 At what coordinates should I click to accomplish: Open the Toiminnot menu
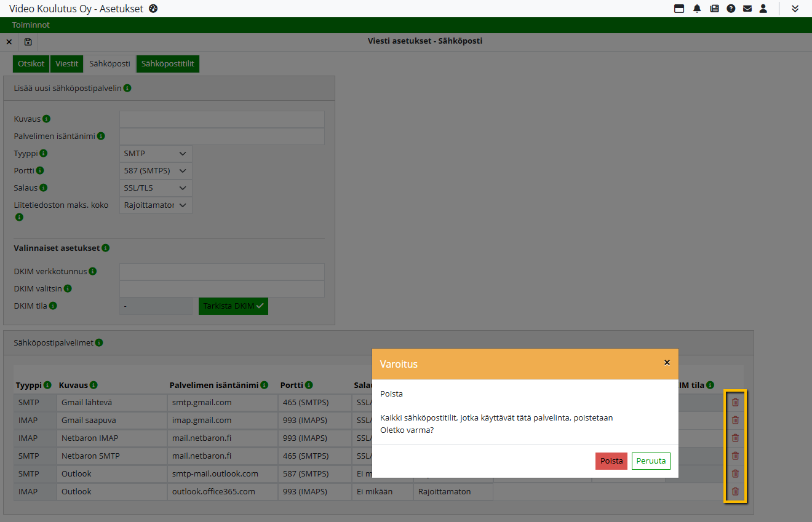click(31, 25)
